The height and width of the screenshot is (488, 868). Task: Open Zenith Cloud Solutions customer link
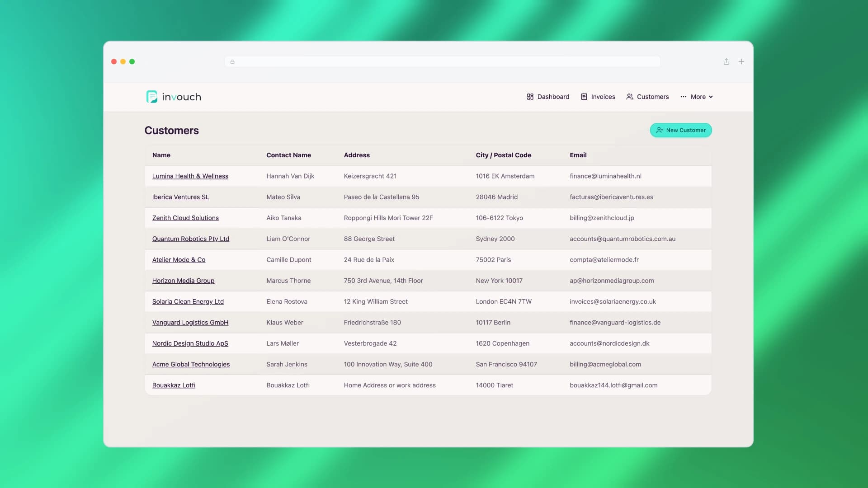pyautogui.click(x=185, y=218)
